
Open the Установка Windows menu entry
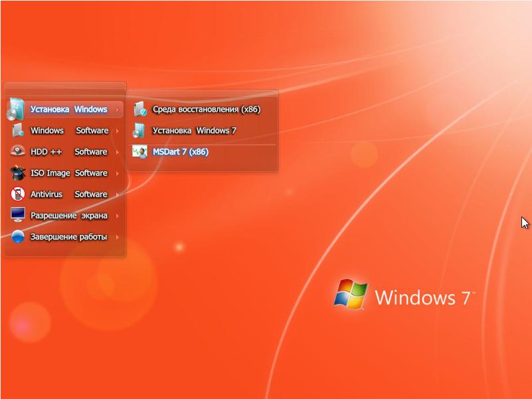65,110
